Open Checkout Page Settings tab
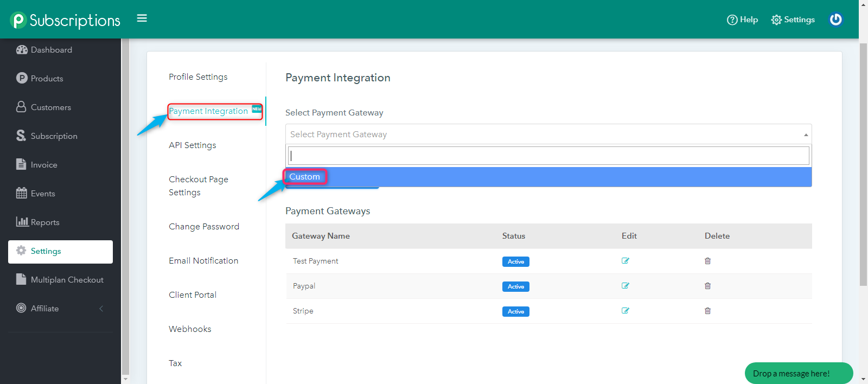 click(x=199, y=186)
